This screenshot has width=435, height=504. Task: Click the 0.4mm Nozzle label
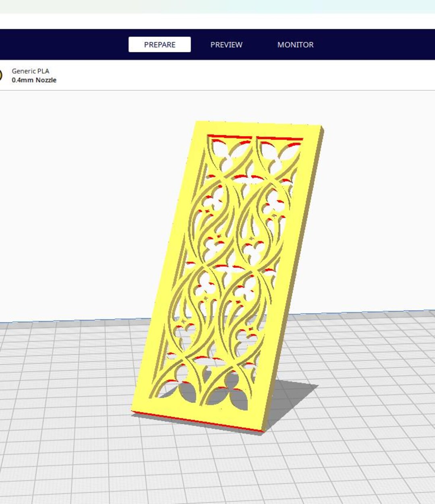[x=34, y=80]
